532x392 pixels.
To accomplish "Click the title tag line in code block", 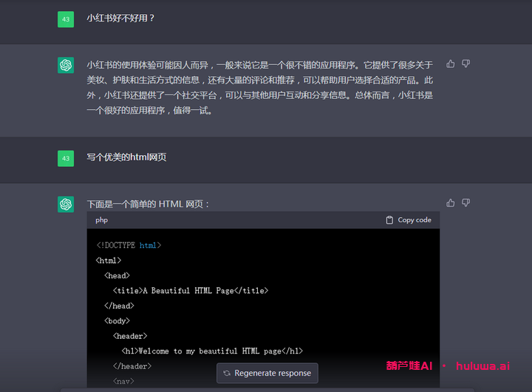I will click(191, 291).
